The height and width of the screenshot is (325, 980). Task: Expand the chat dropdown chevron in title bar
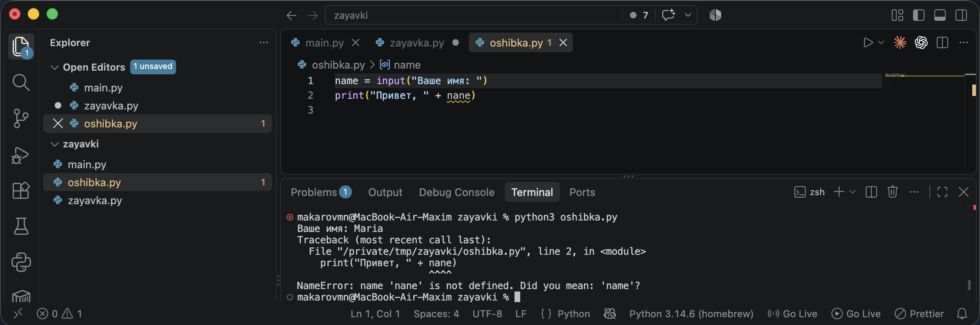tap(688, 15)
